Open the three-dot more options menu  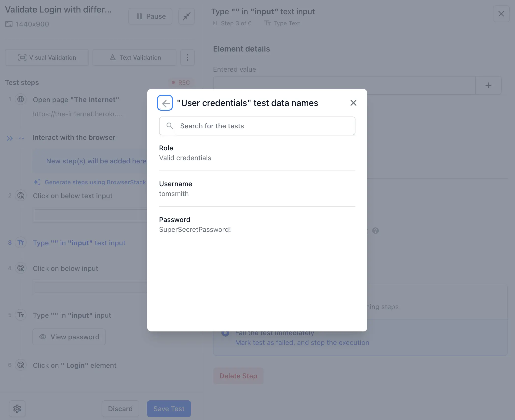coord(188,58)
